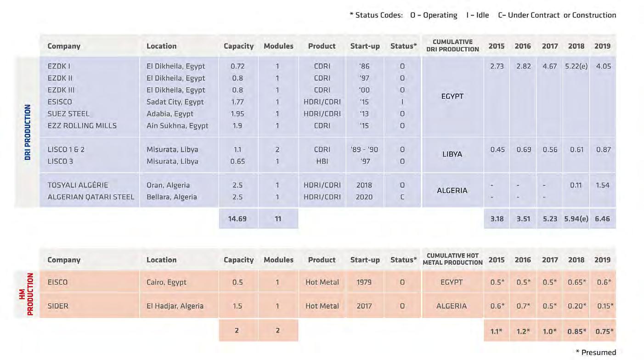Click the 1979 start-up year

[364, 282]
